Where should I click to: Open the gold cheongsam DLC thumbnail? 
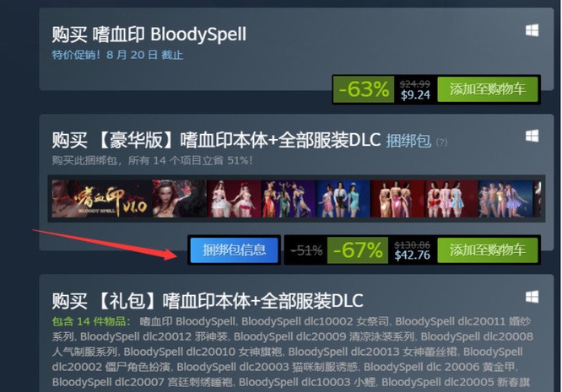[x=397, y=199]
